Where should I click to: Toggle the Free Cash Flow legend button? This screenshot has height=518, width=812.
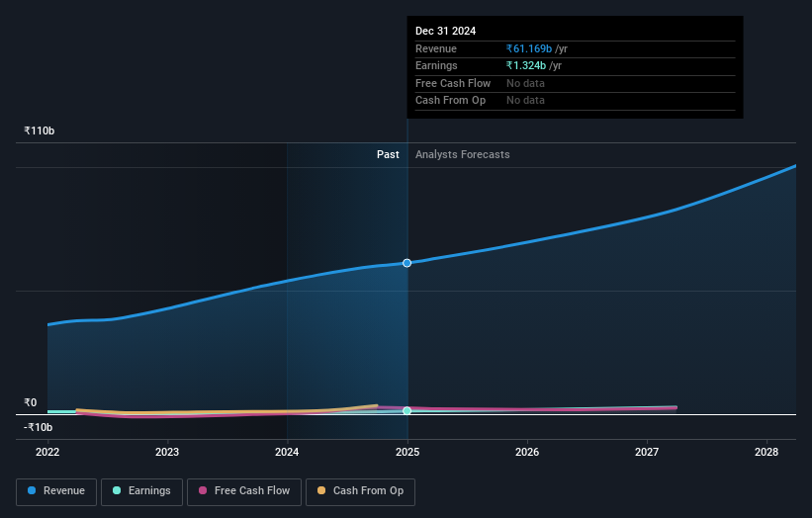pyautogui.click(x=244, y=491)
